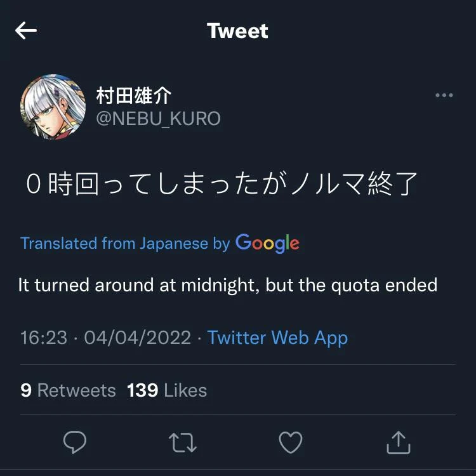Select the original Japanese tweet text

[221, 184]
